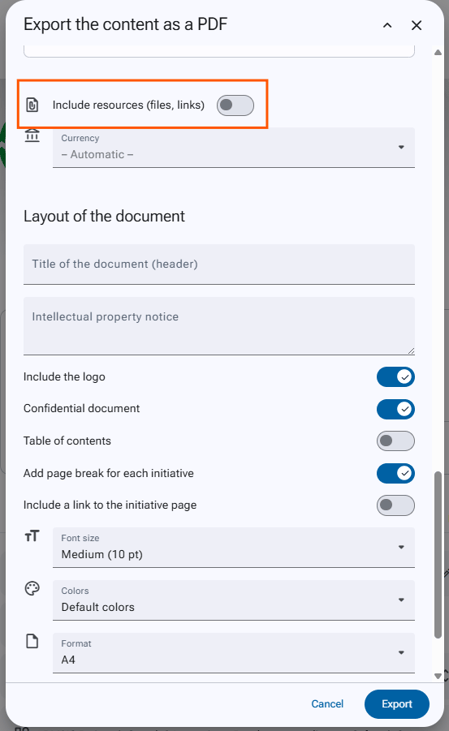Collapse the dialog with the up chevron
This screenshot has width=449, height=731.
[x=387, y=25]
